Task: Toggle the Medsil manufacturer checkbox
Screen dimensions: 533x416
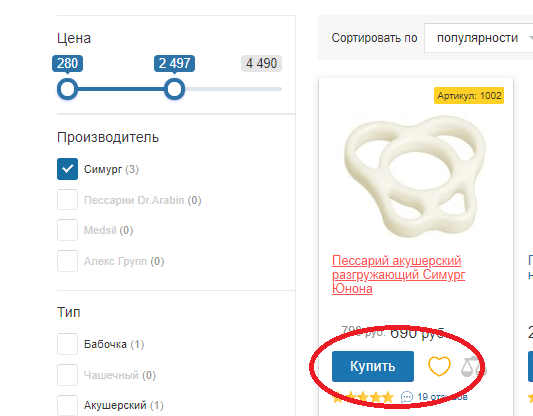Action: pyautogui.click(x=67, y=230)
